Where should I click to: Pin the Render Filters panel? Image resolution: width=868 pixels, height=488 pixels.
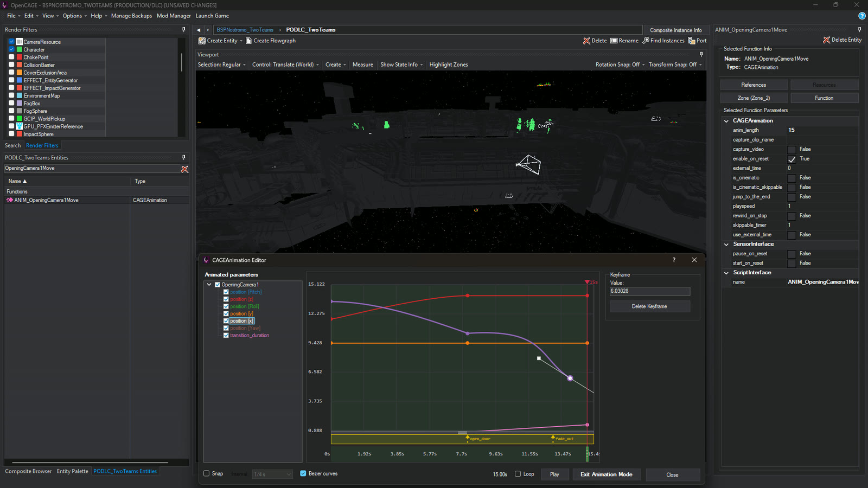(x=184, y=30)
